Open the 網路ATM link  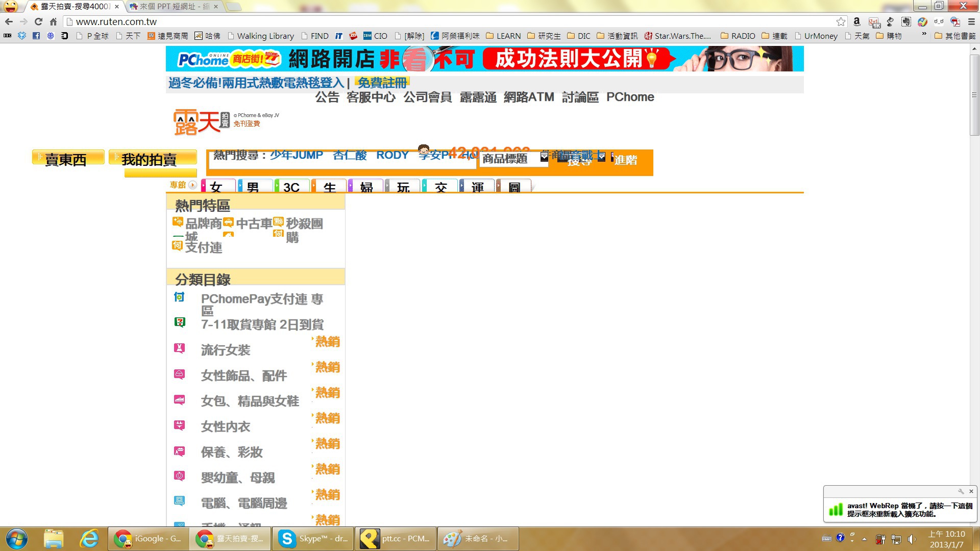[529, 97]
